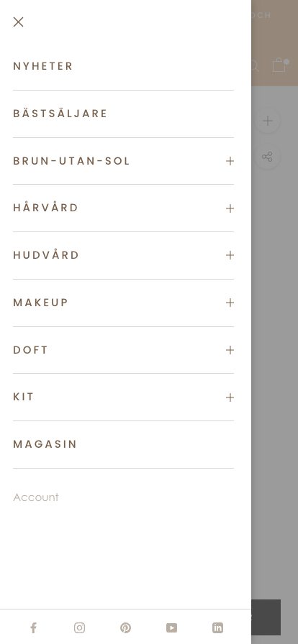Viewport: 298px width, 644px height.
Task: Expand the DOFT category
Action: tap(124, 350)
